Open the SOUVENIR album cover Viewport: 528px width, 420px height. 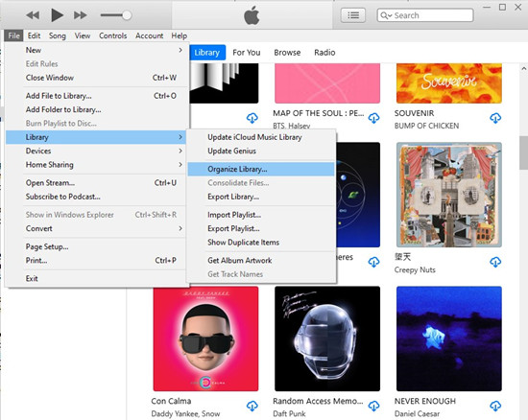[449, 83]
